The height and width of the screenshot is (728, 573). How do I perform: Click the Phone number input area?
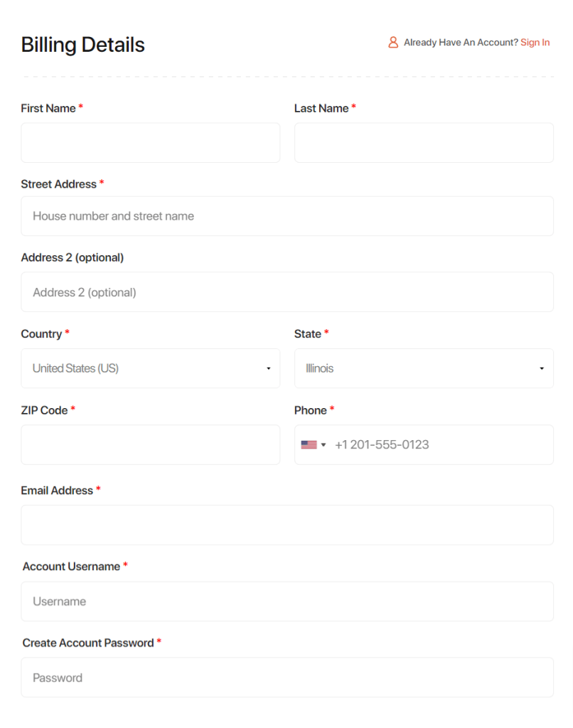coord(441,445)
